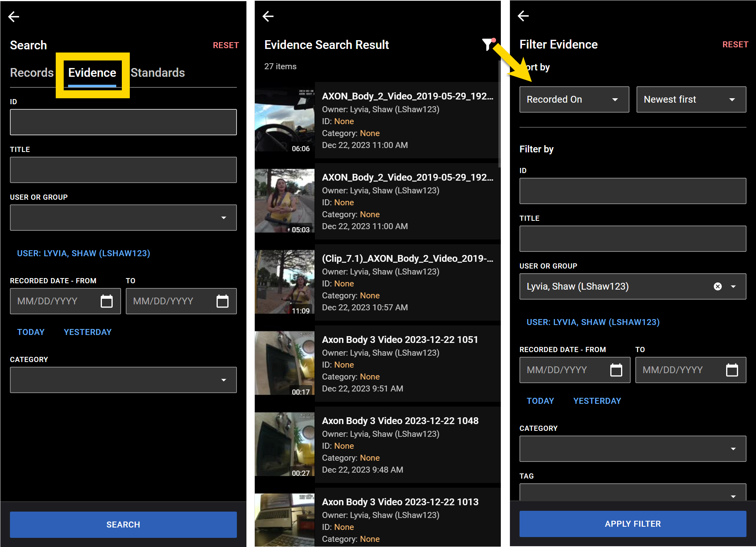Open the Axon Body 3 Video 1051 thumbnail
Viewport: 756px width, 547px height.
pyautogui.click(x=284, y=363)
